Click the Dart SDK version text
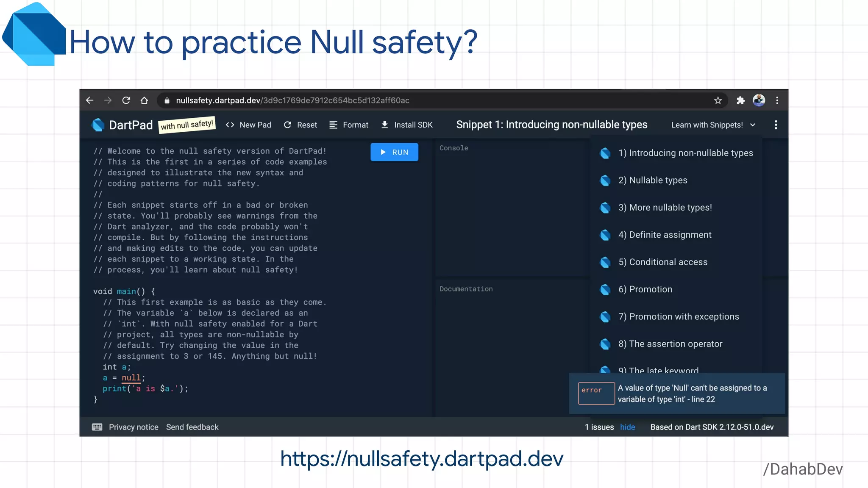The height and width of the screenshot is (488, 868). click(712, 427)
